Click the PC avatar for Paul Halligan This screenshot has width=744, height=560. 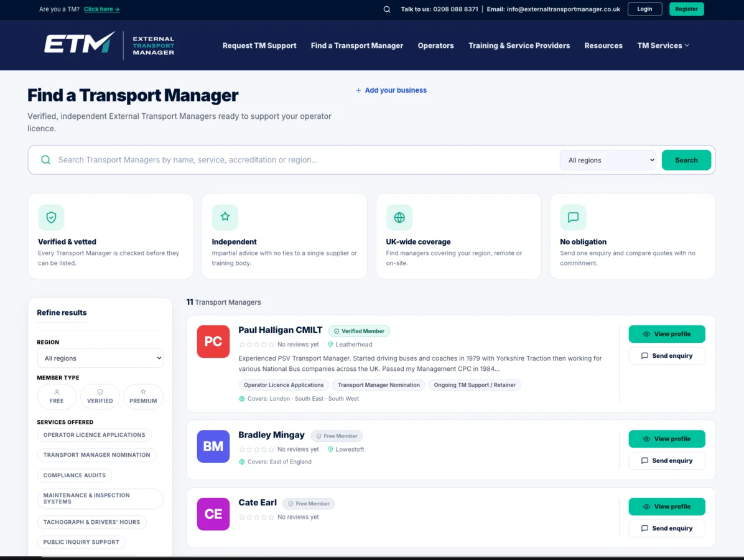tap(213, 341)
